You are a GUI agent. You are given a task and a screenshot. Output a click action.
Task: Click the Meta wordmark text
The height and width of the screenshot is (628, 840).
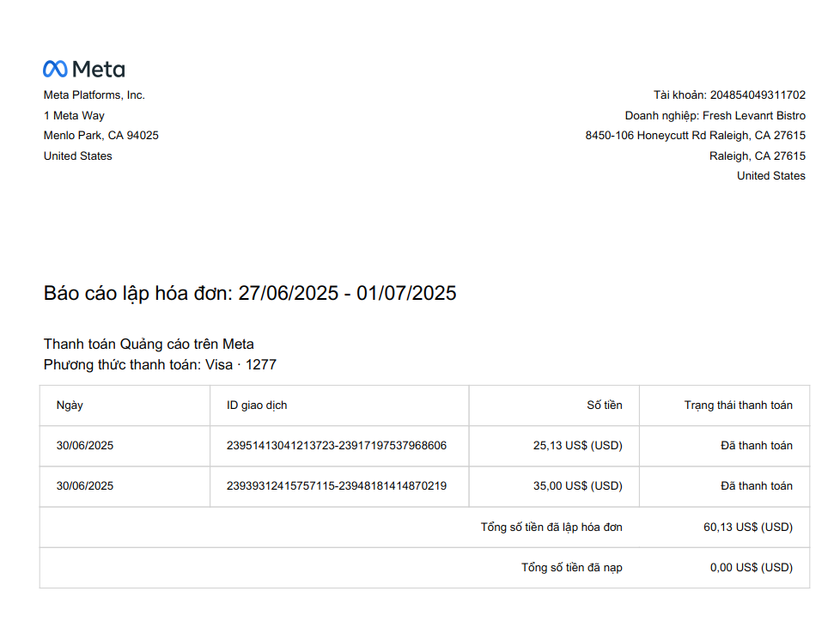coord(99,69)
